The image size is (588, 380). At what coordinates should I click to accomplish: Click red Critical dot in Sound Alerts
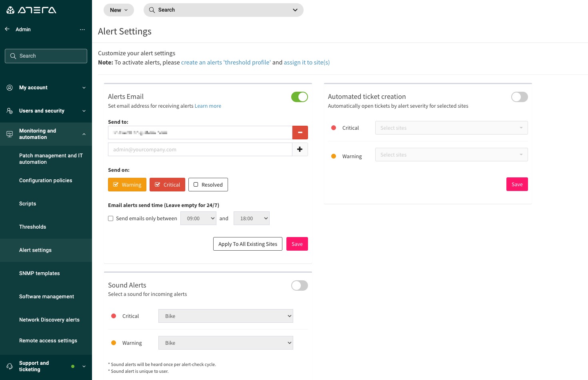tap(114, 316)
